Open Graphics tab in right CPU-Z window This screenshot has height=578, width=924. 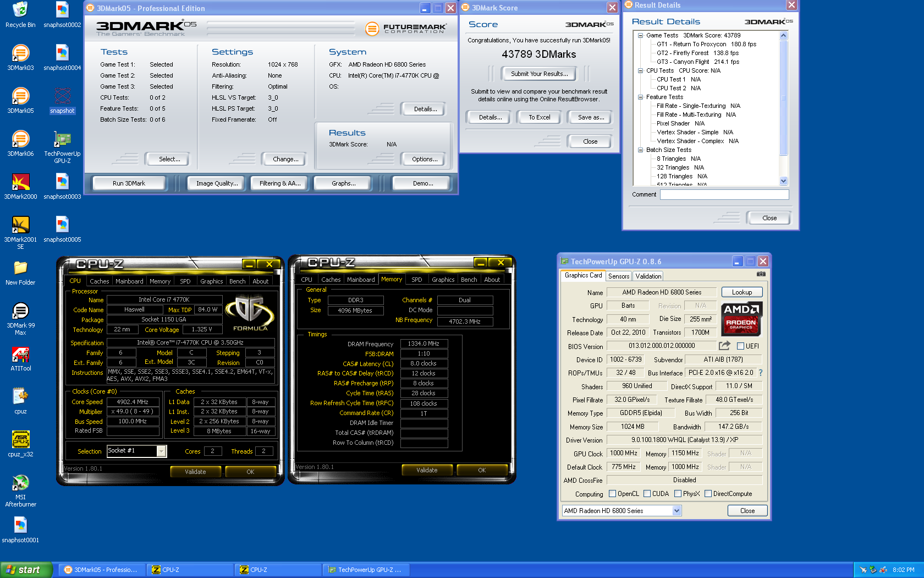click(x=443, y=280)
